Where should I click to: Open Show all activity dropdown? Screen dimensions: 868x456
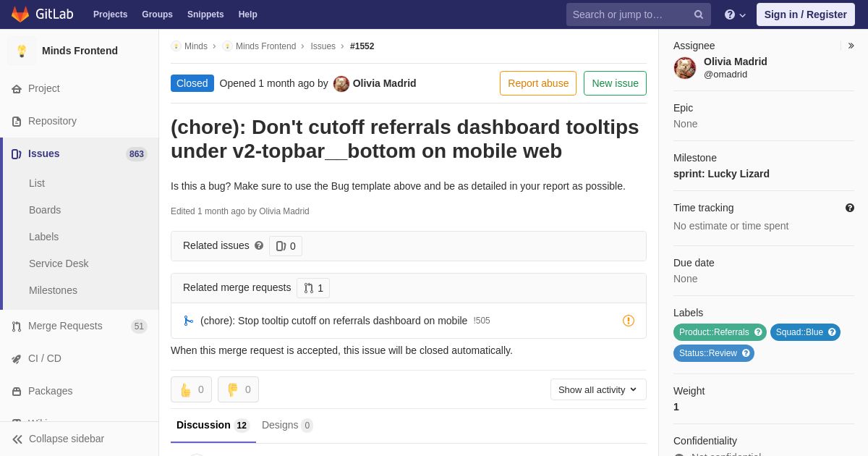[x=598, y=389]
